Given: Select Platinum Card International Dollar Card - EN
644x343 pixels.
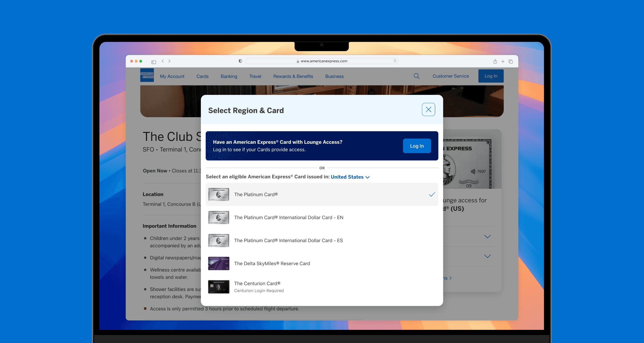Looking at the screenshot, I should click(322, 218).
